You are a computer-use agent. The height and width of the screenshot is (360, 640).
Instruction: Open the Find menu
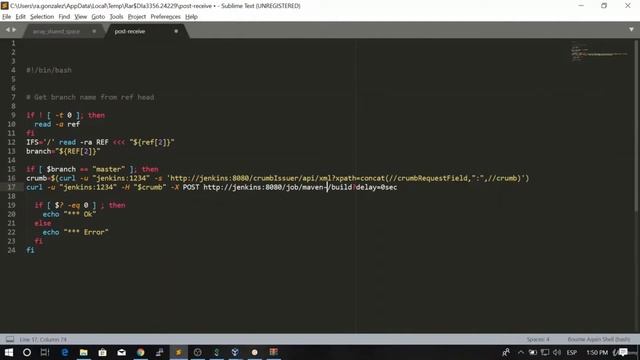pyautogui.click(x=64, y=17)
